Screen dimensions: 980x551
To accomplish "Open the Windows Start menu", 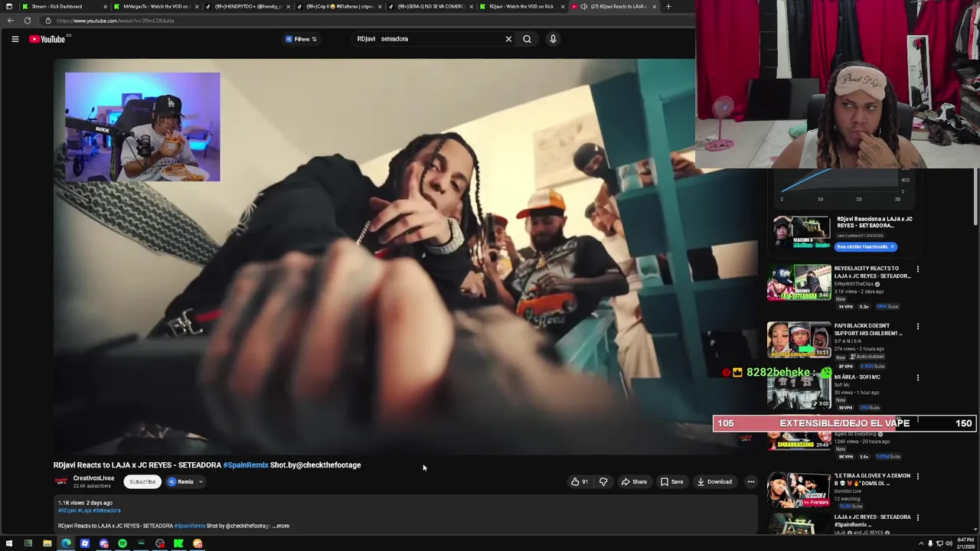I will coord(9,543).
